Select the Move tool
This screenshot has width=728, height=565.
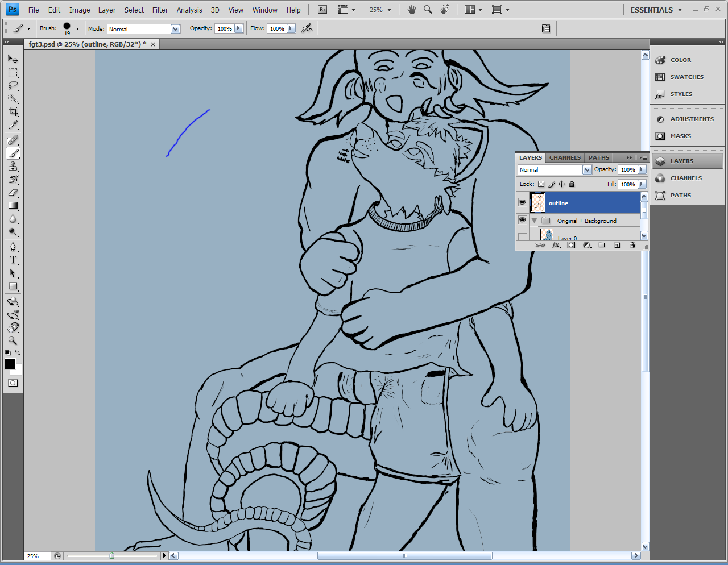tap(13, 59)
